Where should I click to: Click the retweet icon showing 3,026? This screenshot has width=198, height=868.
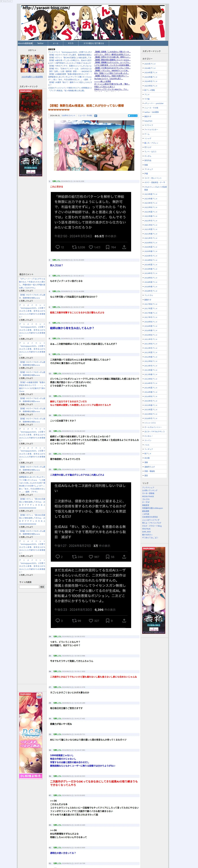click(74, 247)
